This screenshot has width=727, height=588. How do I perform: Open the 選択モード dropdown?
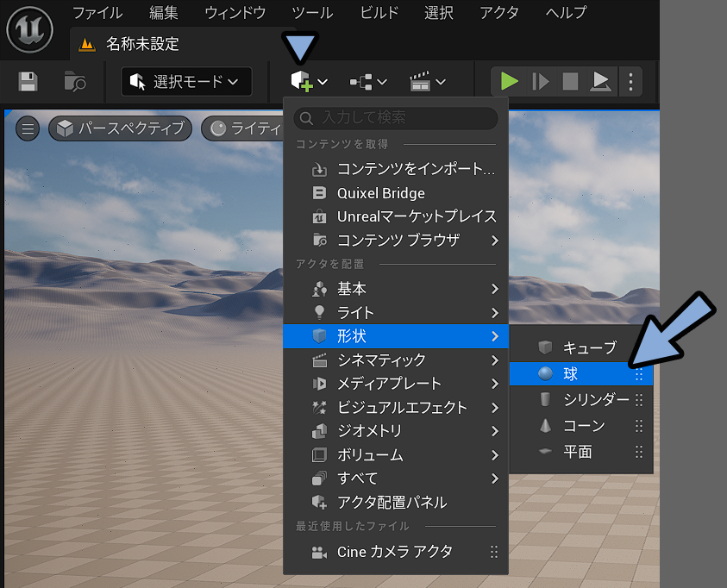186,82
